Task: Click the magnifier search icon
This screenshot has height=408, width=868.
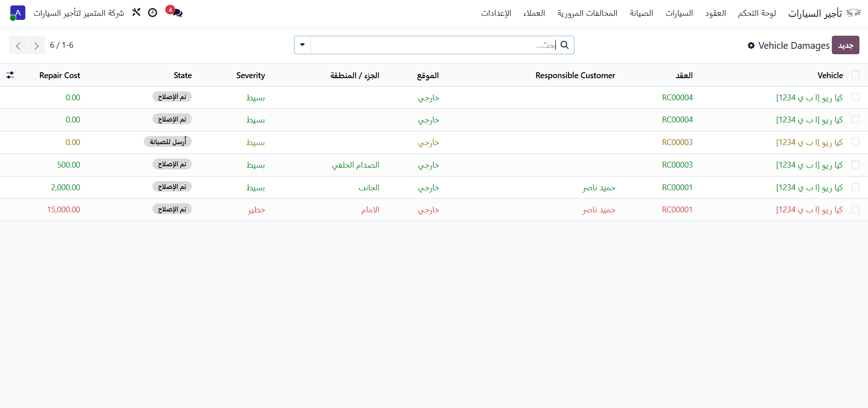Action: click(x=564, y=45)
